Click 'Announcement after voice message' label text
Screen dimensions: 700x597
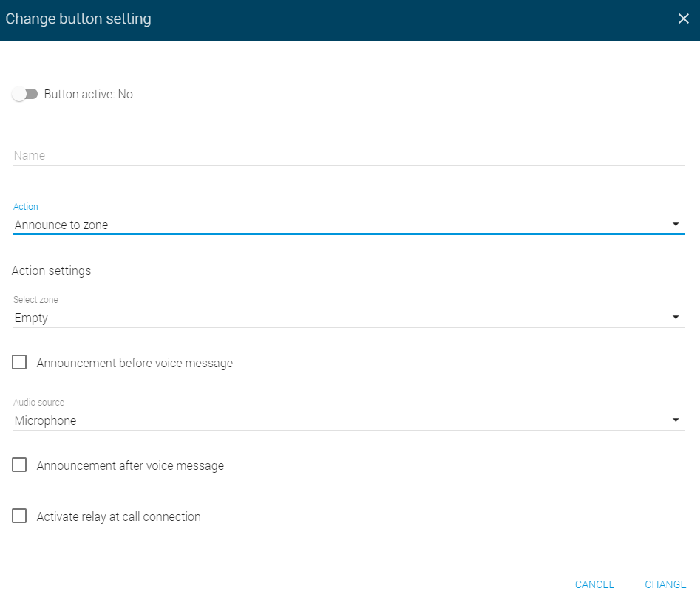pyautogui.click(x=130, y=465)
